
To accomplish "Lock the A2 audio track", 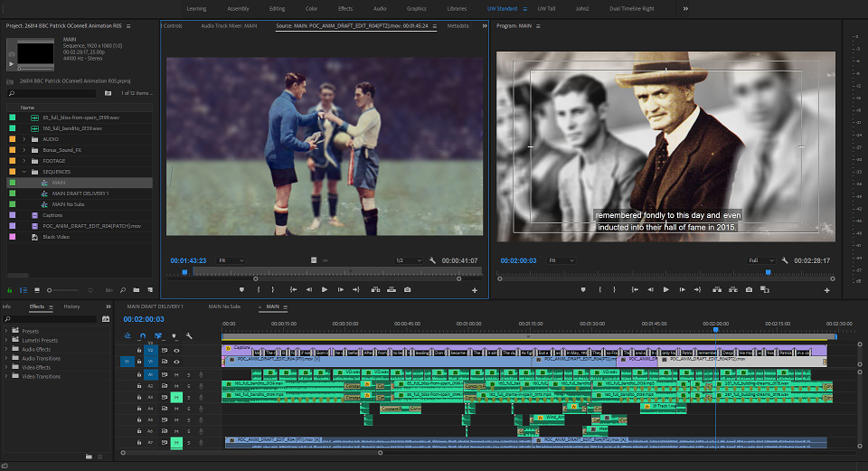I will pos(139,386).
